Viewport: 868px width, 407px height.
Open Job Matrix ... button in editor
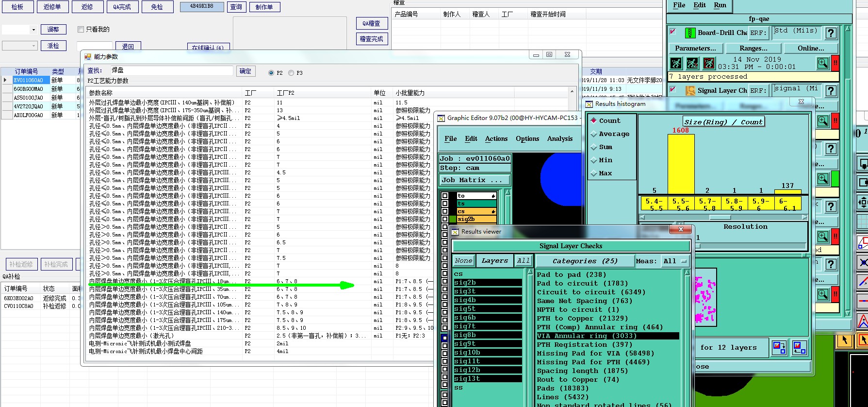(475, 180)
